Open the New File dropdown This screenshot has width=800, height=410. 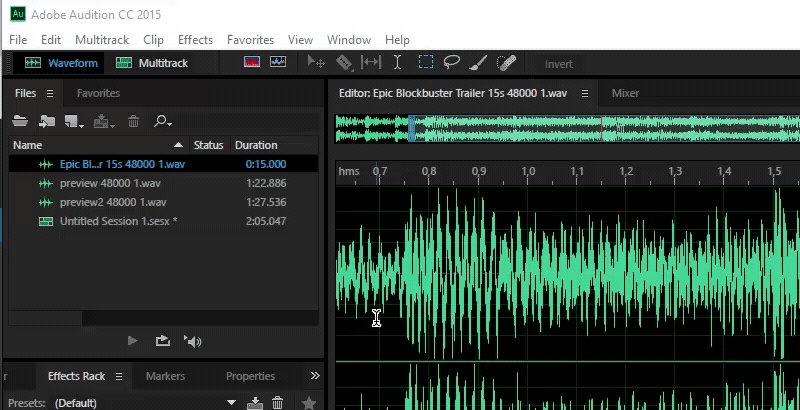tap(74, 121)
